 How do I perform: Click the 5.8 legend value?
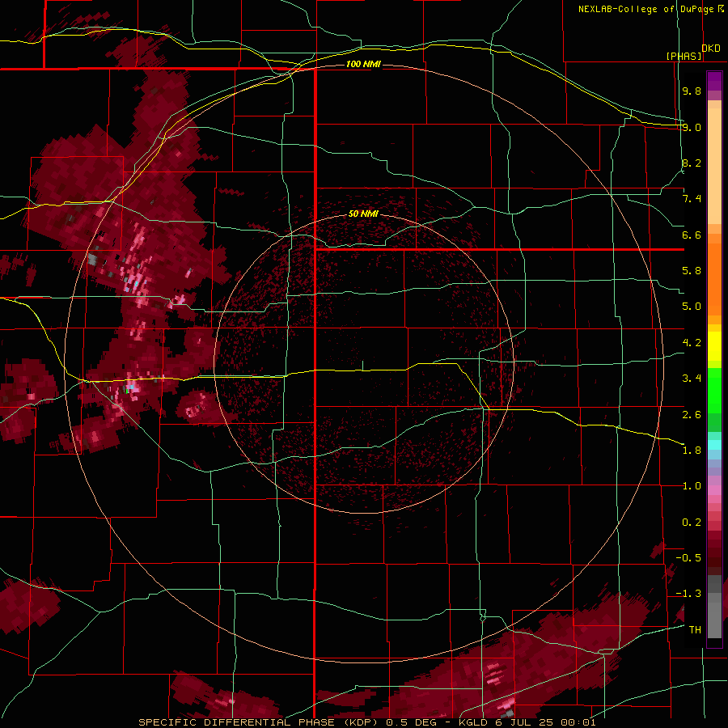692,271
